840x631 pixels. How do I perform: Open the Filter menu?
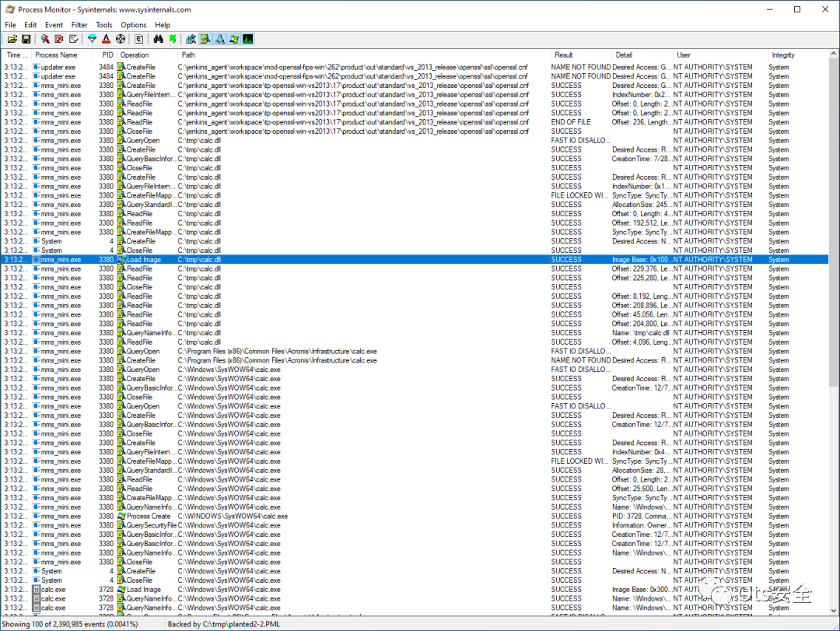79,25
